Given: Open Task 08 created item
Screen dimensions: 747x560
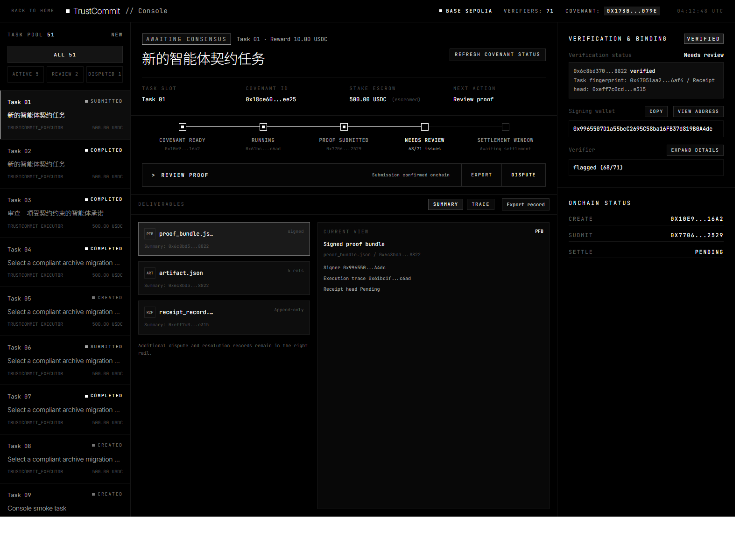Looking at the screenshot, I should [65, 459].
